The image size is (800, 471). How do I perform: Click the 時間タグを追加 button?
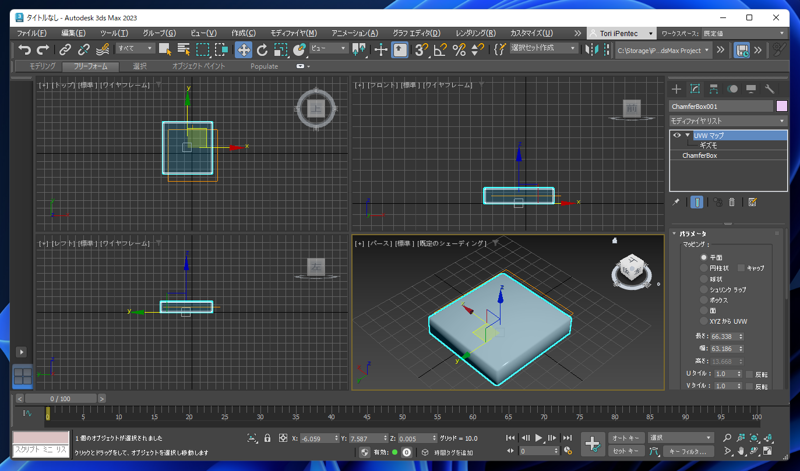[453, 452]
